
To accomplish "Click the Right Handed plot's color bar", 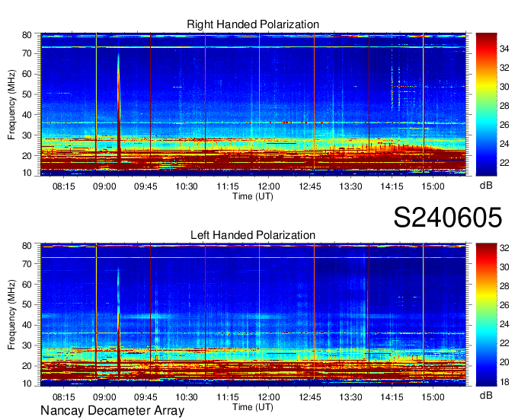I will pyautogui.click(x=486, y=104).
